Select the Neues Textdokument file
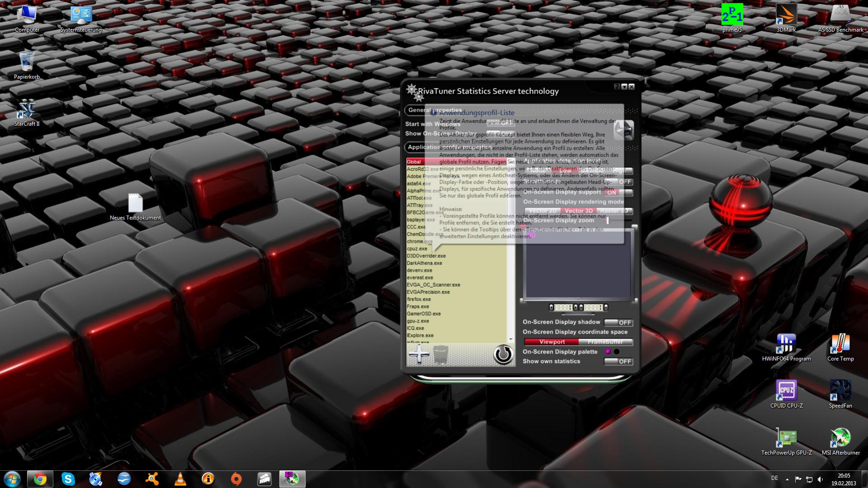The height and width of the screenshot is (488, 868). (x=135, y=207)
